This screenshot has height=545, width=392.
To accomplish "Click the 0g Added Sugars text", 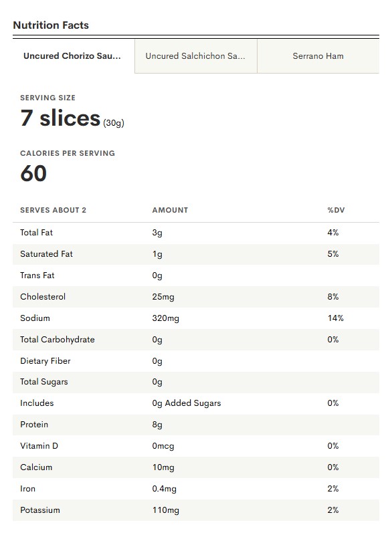I will coord(187,403).
